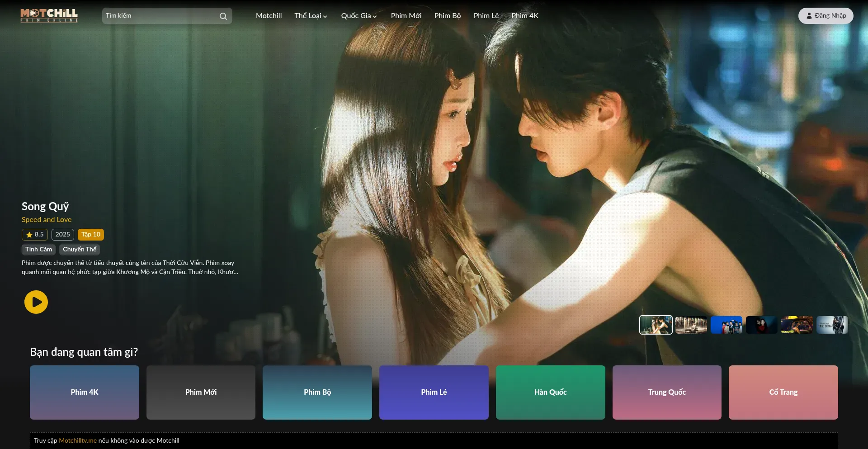This screenshot has height=449, width=868.
Task: Click the Chuyển Thể genre tag
Action: (80, 250)
